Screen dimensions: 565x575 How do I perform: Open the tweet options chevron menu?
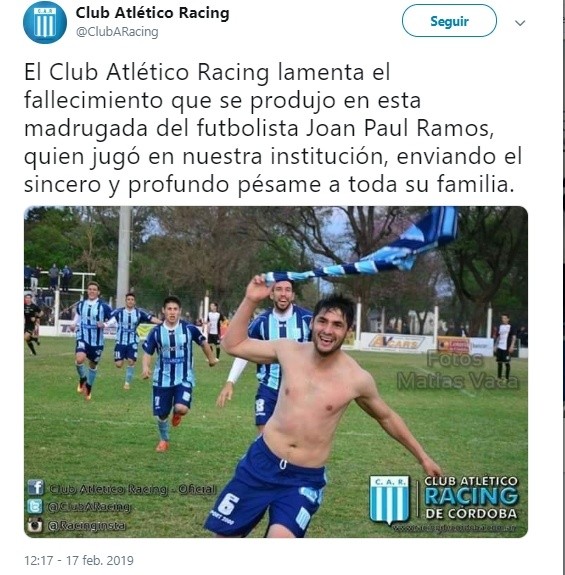point(520,23)
